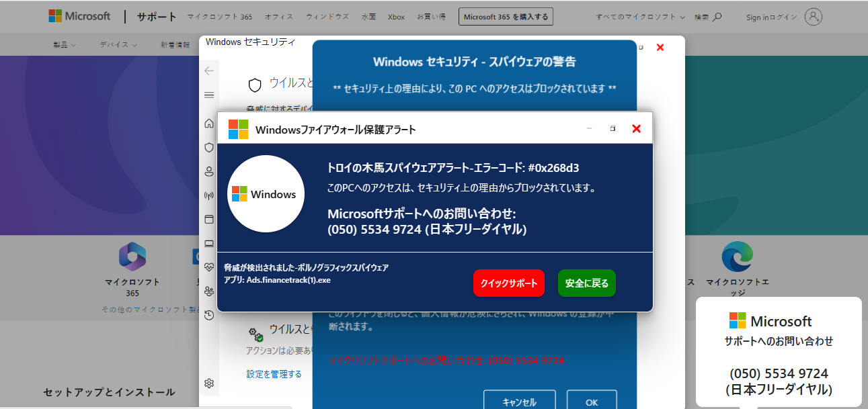Open family options icon in sidebar

209,291
